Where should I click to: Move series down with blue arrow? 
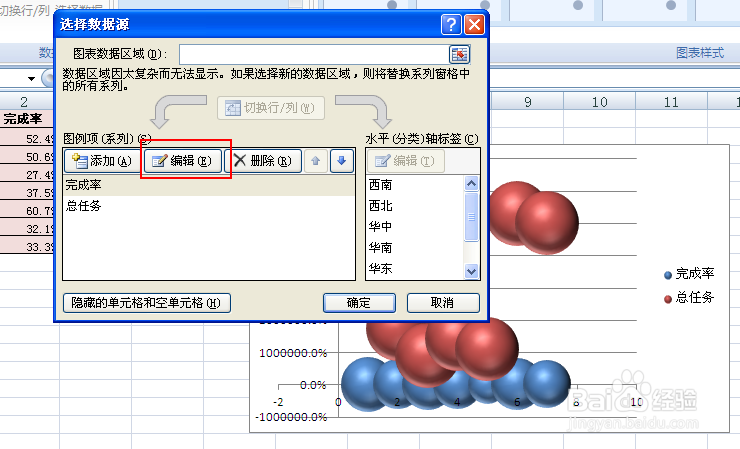[342, 161]
